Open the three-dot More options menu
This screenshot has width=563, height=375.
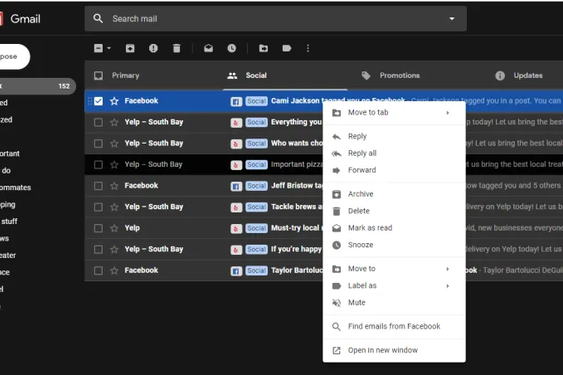(308, 48)
